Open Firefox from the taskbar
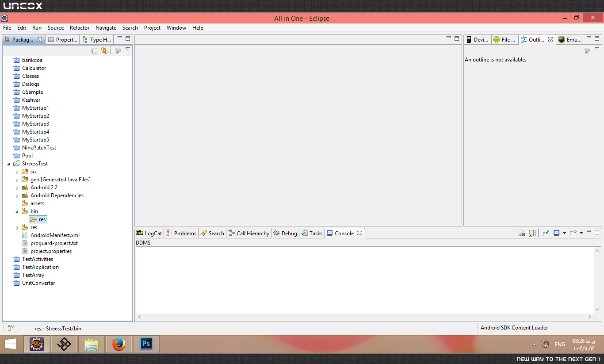Screen dimensions: 604x364 (x=119, y=344)
